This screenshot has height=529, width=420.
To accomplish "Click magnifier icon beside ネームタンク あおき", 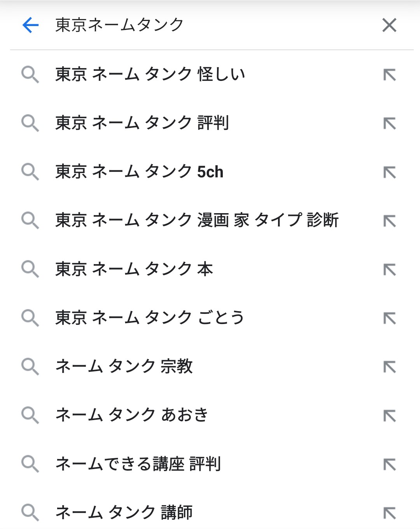I will [30, 415].
